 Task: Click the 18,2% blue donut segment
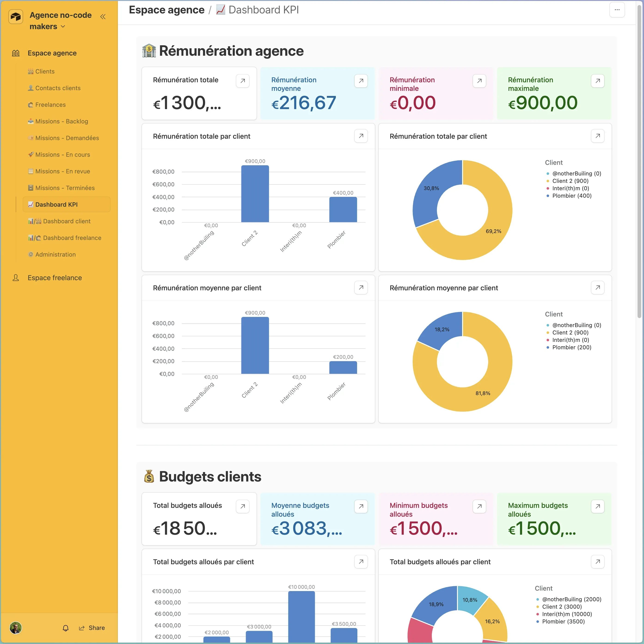pos(442,329)
